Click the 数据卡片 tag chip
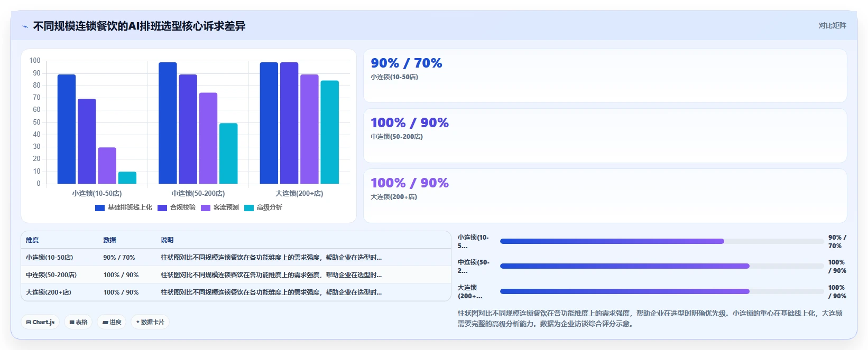Viewport: 868px width, 350px height. click(150, 322)
